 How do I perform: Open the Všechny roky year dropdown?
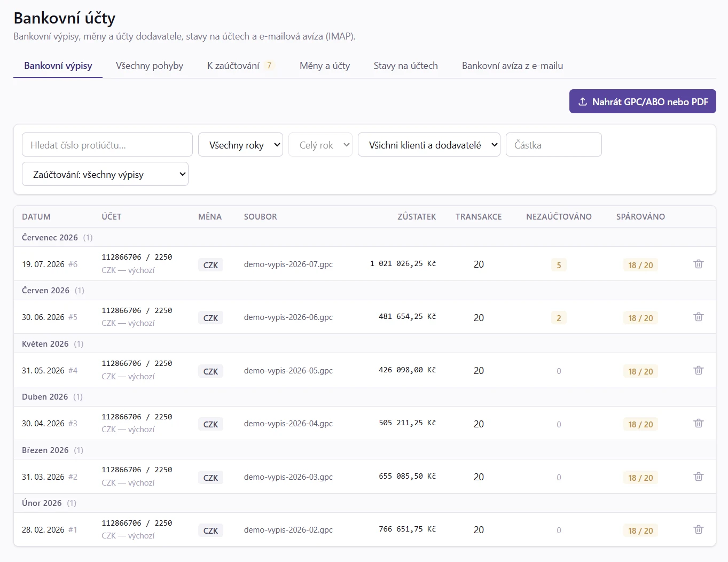click(x=240, y=145)
